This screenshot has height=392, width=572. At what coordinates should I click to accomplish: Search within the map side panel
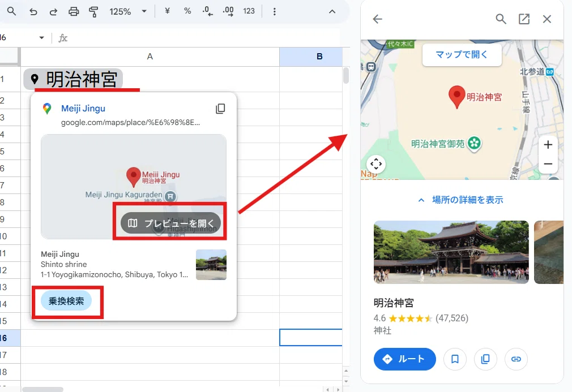click(x=501, y=19)
